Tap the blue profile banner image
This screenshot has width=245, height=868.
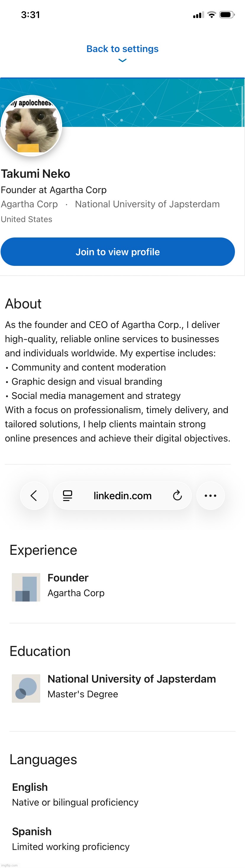[152, 103]
